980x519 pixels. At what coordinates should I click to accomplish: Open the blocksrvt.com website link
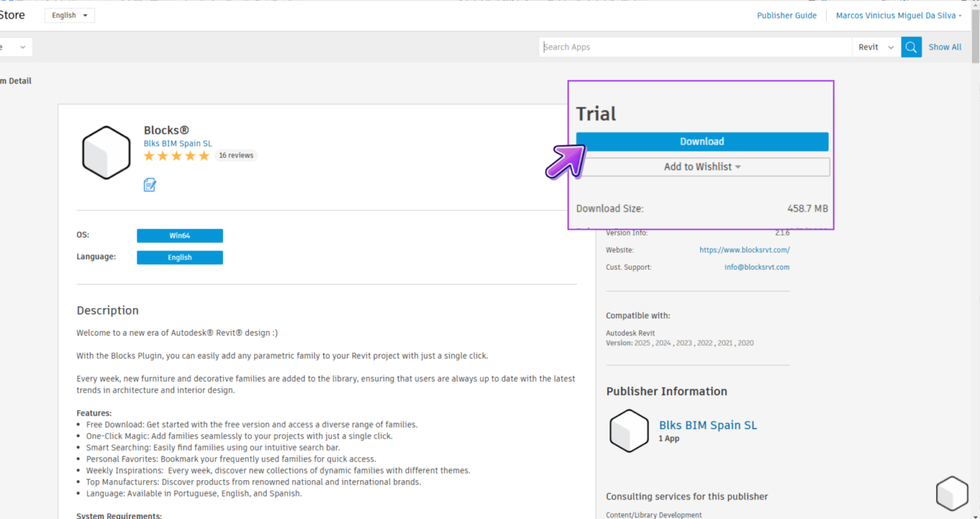tap(744, 250)
